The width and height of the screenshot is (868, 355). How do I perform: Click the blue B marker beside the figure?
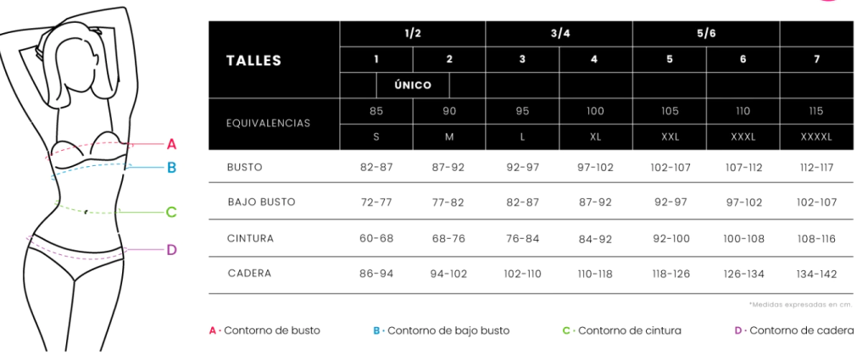(x=171, y=168)
